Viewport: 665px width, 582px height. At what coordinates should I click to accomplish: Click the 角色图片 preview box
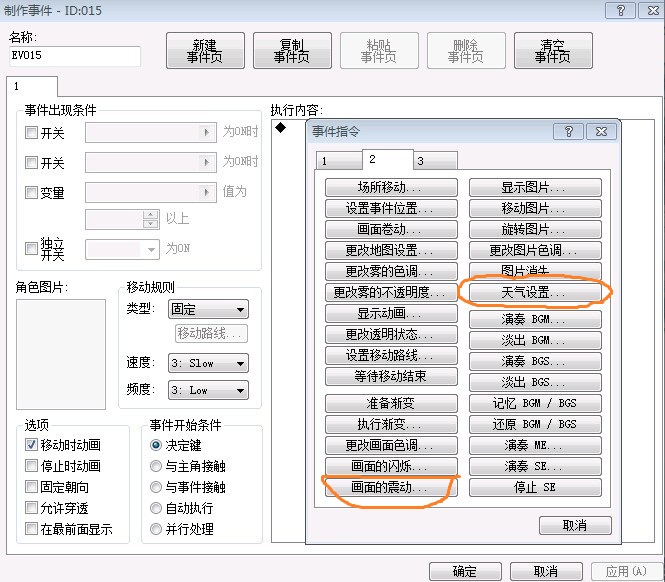click(x=61, y=354)
